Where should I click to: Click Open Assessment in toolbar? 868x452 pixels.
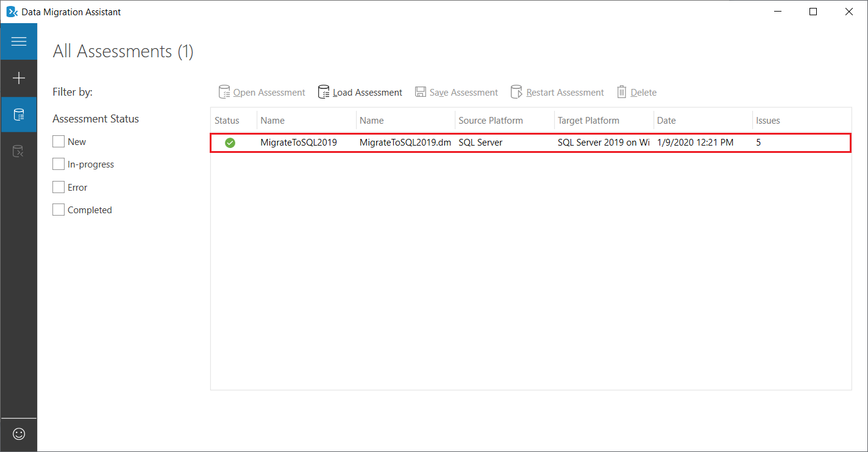pyautogui.click(x=262, y=93)
